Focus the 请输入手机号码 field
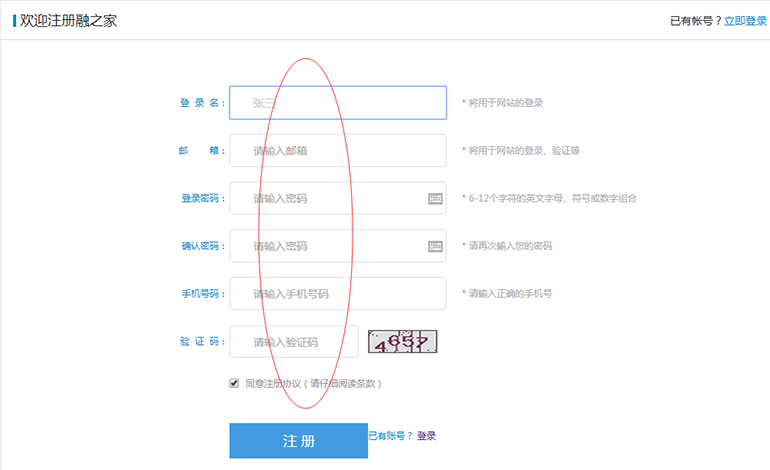 (337, 294)
